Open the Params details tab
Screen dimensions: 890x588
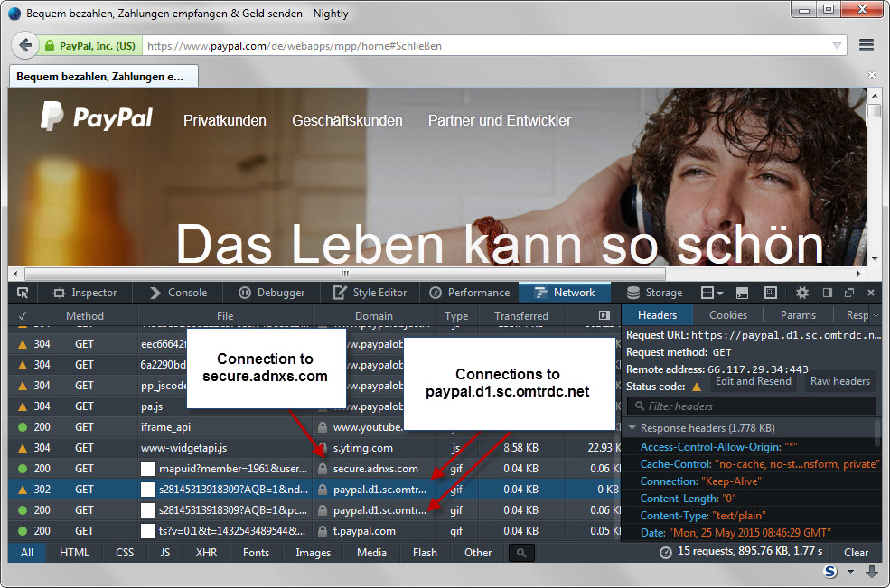(x=798, y=315)
